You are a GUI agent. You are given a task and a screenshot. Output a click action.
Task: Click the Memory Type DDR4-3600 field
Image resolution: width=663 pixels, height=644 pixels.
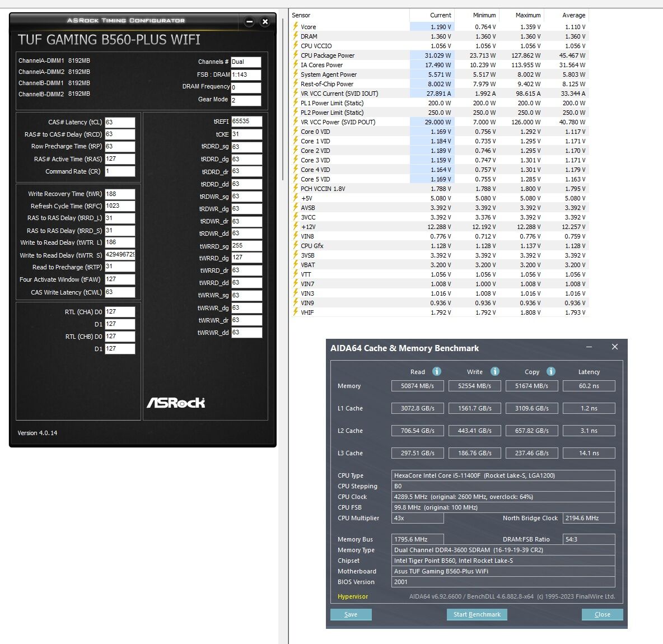tap(503, 550)
